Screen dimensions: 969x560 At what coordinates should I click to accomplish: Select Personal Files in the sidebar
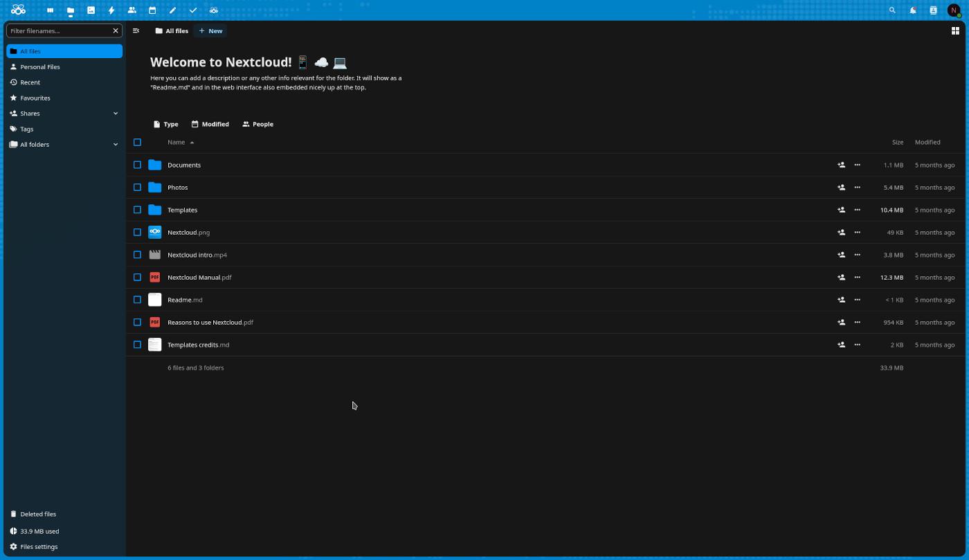click(x=64, y=67)
